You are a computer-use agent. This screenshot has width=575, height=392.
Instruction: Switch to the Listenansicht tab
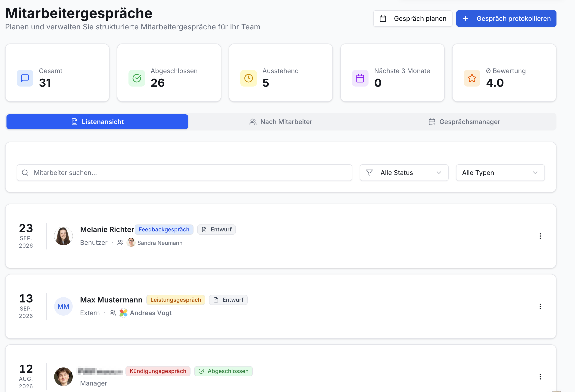pyautogui.click(x=97, y=122)
